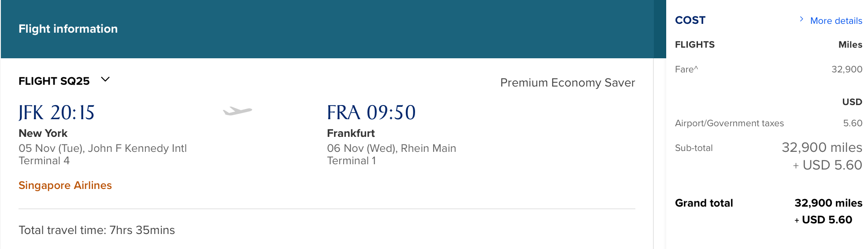Viewport: 868px width, 249px height.
Task: Expand the FLIGHT SQ25 chevron
Action: (105, 79)
